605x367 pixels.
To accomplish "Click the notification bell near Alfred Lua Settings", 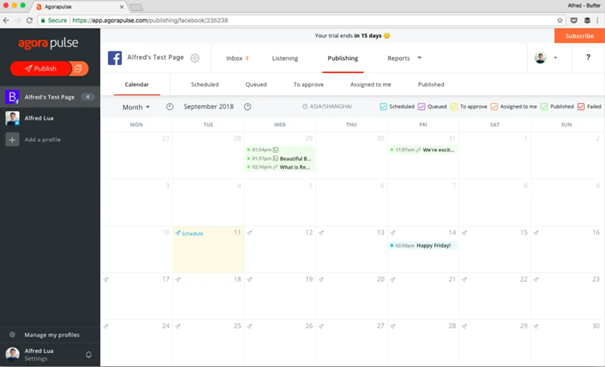I will pyautogui.click(x=88, y=355).
